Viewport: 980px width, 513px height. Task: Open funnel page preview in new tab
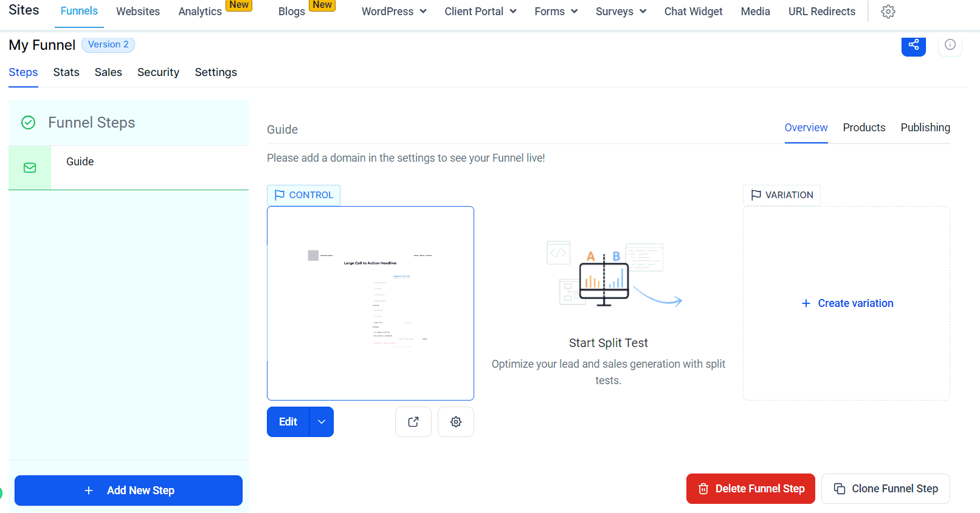click(x=413, y=422)
